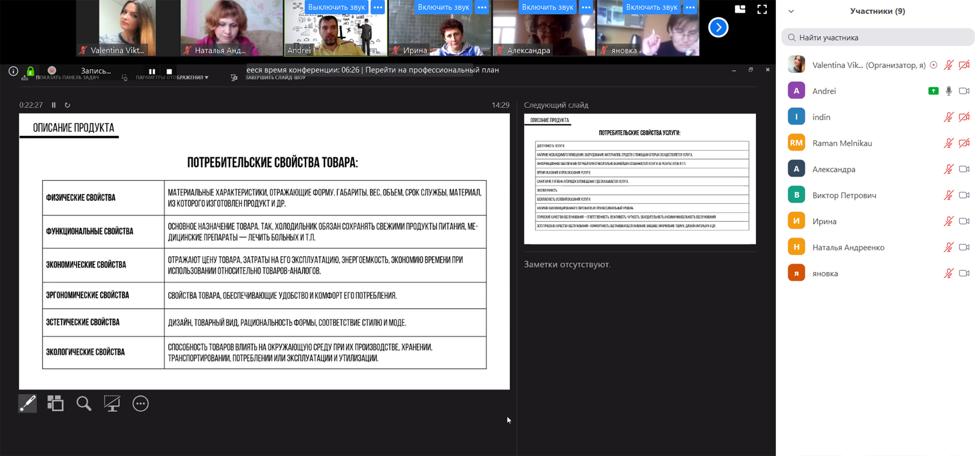Toggle indin's muted microphone icon
Screen dimensions: 980x456
pyautogui.click(x=949, y=117)
